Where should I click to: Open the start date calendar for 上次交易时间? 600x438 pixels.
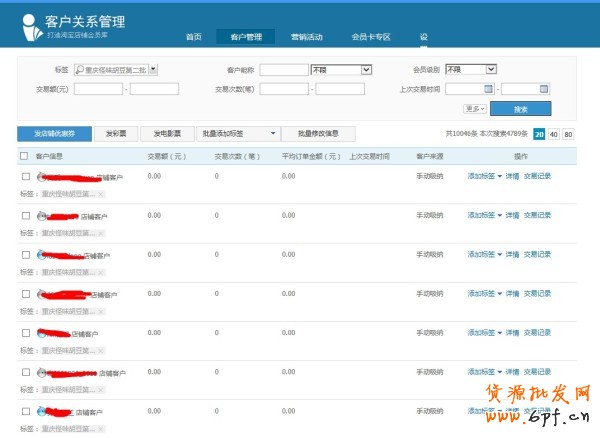(x=488, y=89)
